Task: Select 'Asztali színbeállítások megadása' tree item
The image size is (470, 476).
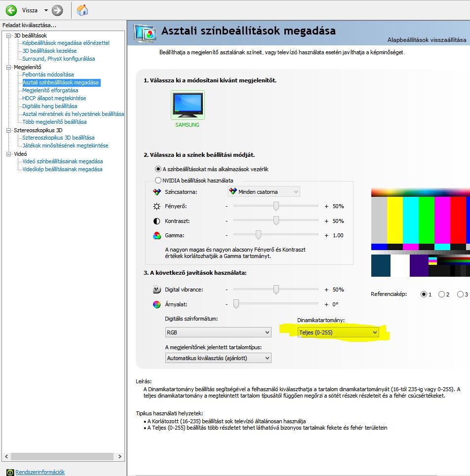Action: (x=61, y=82)
